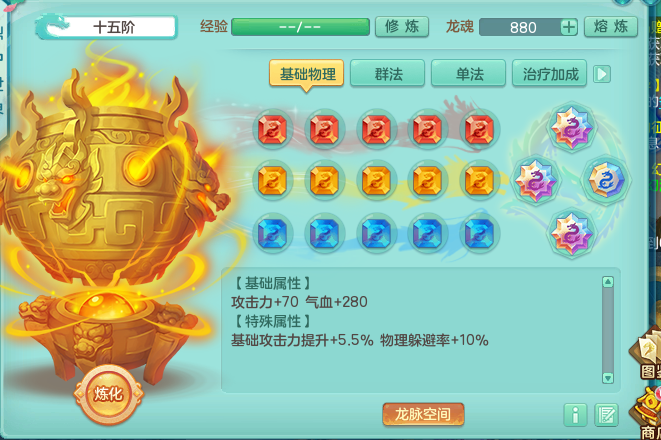This screenshot has height=440, width=661.
Task: Click the bottom star-shaped dragon gem
Action: click(571, 233)
